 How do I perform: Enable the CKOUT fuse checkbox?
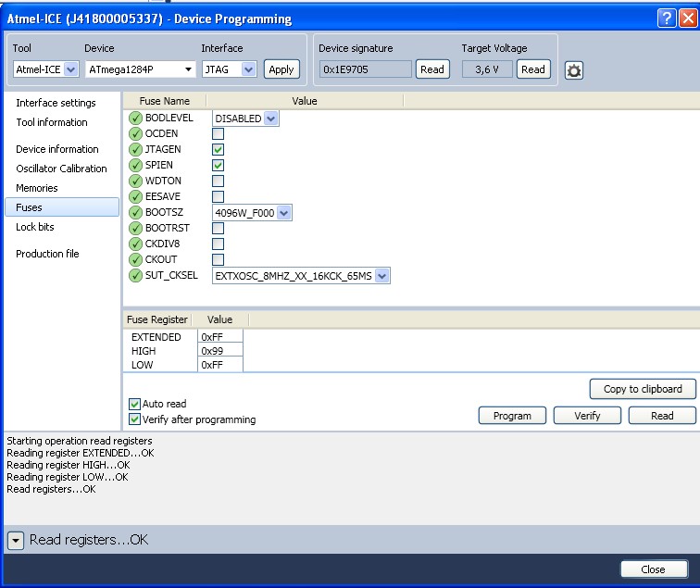218,260
